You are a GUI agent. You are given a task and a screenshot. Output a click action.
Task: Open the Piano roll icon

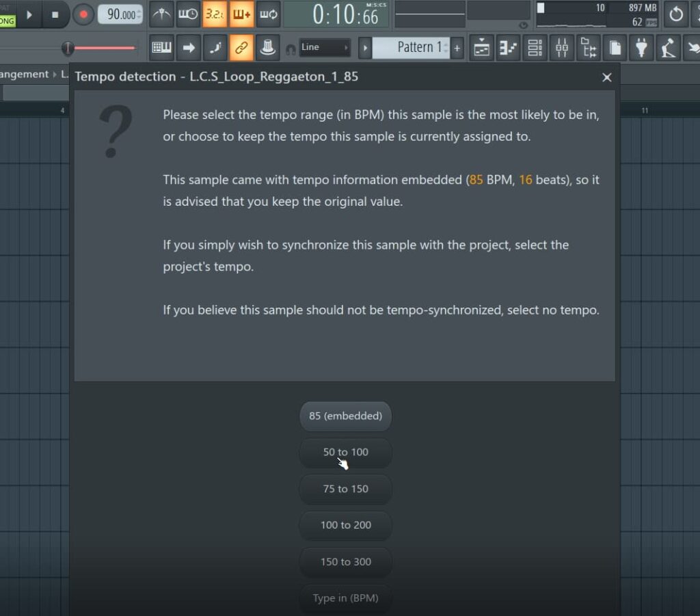[x=509, y=48]
